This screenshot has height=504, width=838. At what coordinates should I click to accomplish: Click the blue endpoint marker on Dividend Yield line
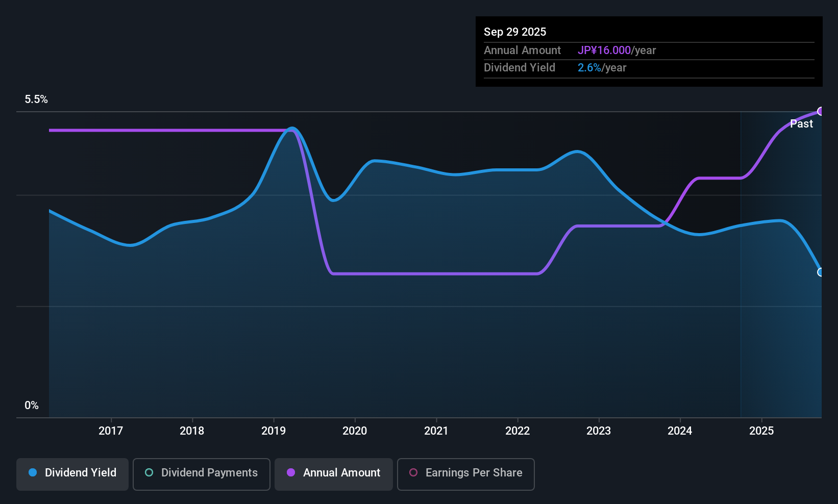click(x=821, y=272)
